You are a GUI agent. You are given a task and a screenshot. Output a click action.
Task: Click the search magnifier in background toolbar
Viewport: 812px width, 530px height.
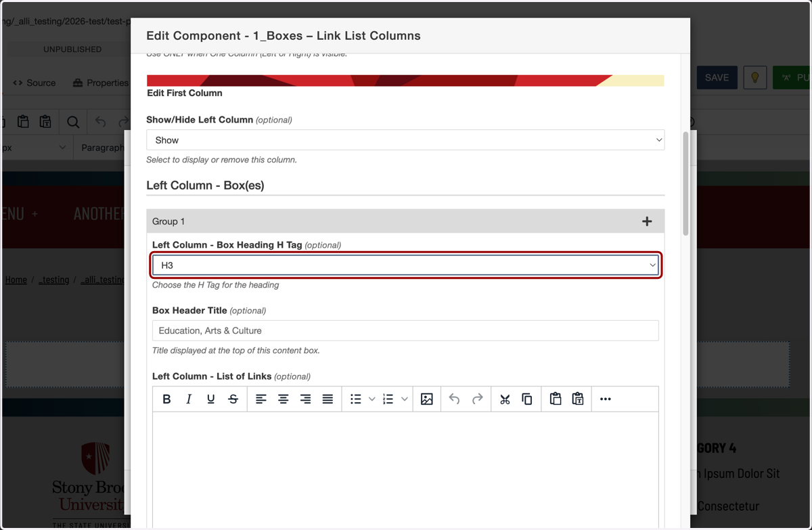(x=73, y=122)
